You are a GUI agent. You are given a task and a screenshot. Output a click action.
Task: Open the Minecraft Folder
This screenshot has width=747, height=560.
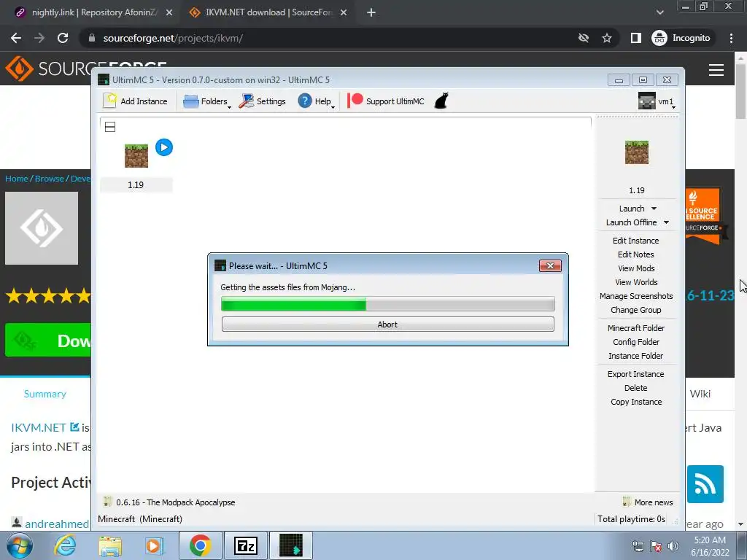635,327
